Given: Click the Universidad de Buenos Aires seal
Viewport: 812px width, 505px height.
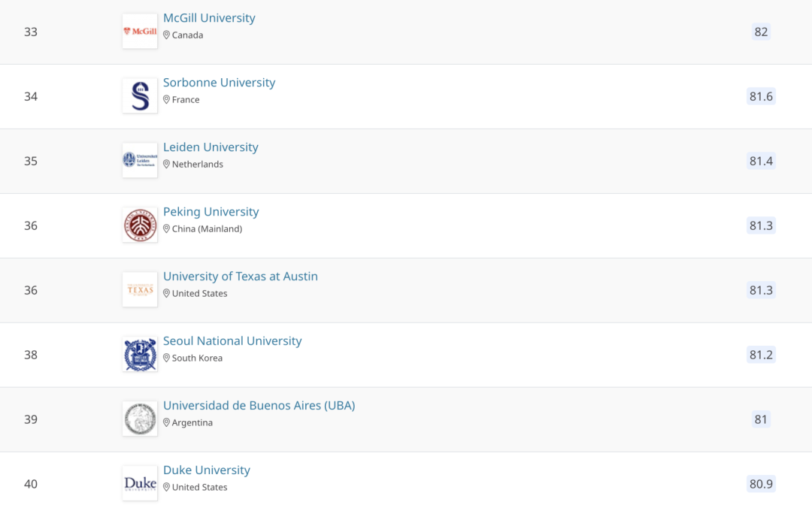Looking at the screenshot, I should (140, 419).
